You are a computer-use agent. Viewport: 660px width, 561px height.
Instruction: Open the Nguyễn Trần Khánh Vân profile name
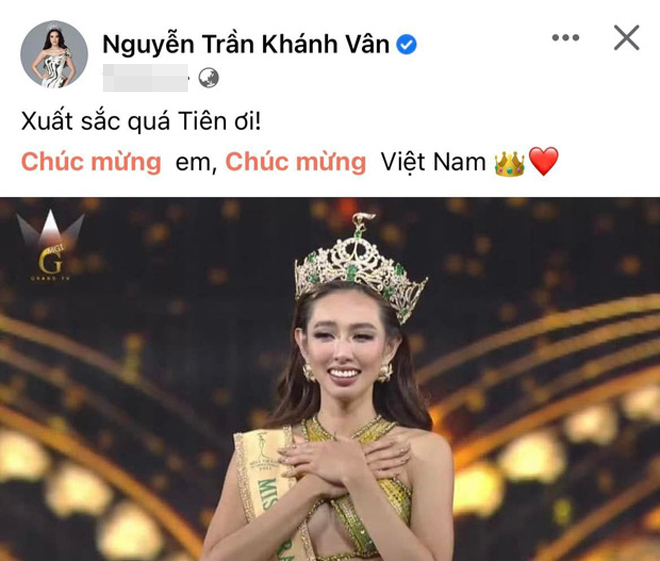click(246, 45)
